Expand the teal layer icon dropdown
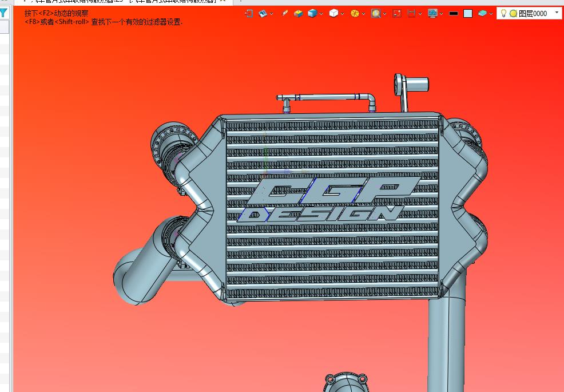Screen dimensions: 564x392 pyautogui.click(x=491, y=14)
